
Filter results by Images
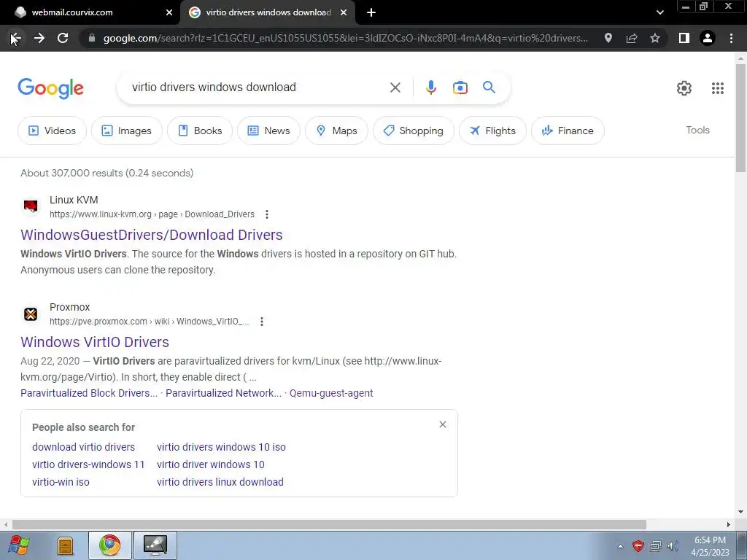pos(127,131)
